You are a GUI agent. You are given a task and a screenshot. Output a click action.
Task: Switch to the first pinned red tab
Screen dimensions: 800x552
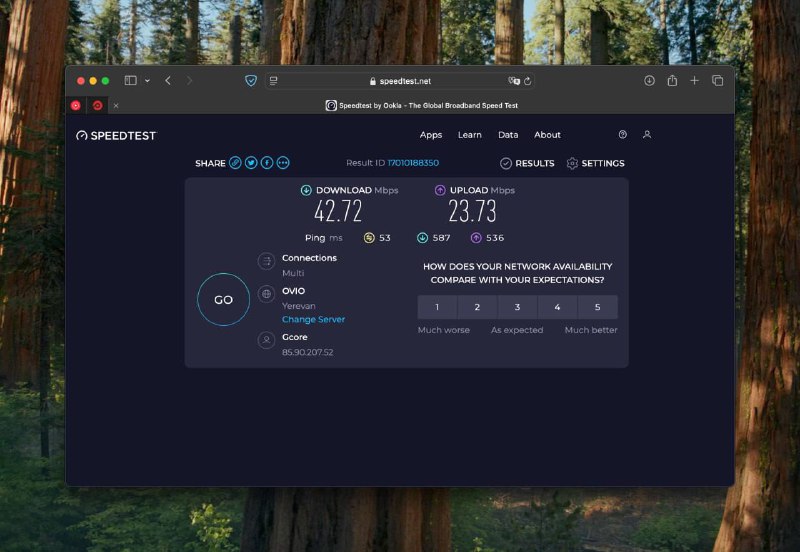76,105
